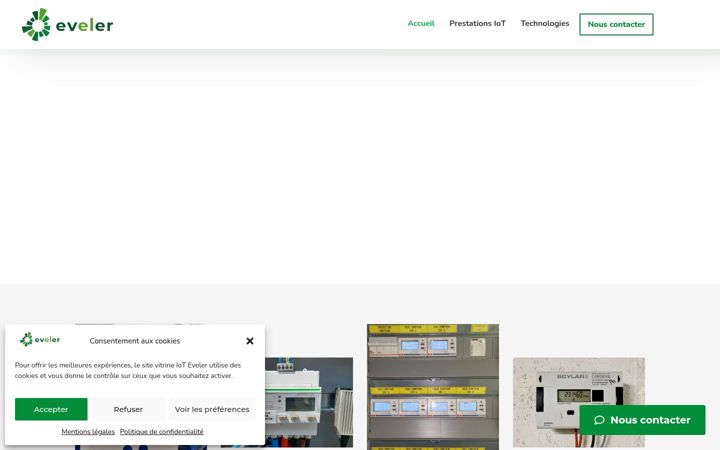Open the Mentions légales link
The width and height of the screenshot is (720, 450).
point(88,432)
